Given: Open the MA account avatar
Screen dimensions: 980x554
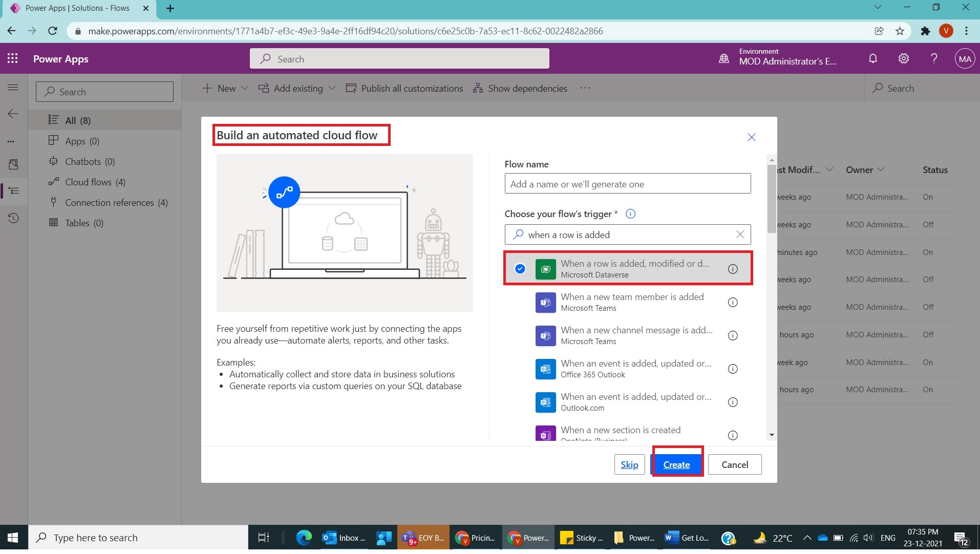Looking at the screenshot, I should coord(965,58).
